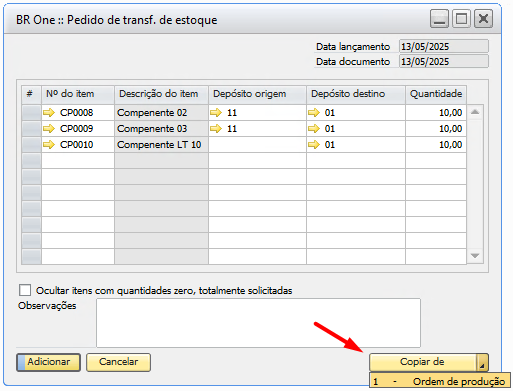
Task: Click the Cancelar button
Action: pyautogui.click(x=118, y=362)
